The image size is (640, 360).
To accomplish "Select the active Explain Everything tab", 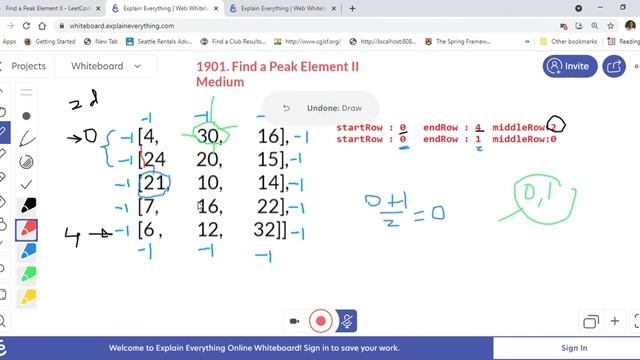I will [x=165, y=8].
